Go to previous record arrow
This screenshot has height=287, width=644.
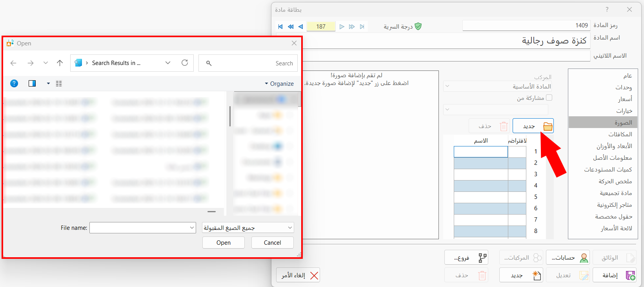[300, 27]
